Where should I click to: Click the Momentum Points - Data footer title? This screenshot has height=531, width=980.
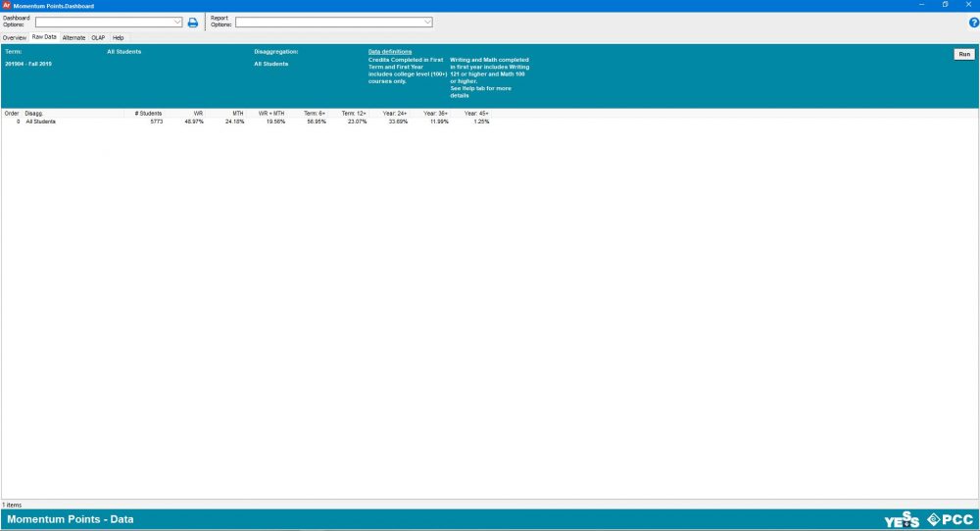click(x=70, y=519)
